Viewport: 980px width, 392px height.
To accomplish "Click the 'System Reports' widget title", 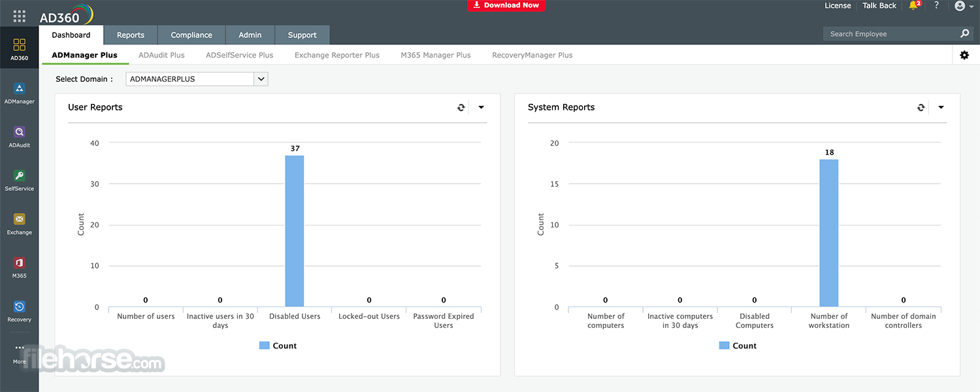I will pos(561,108).
